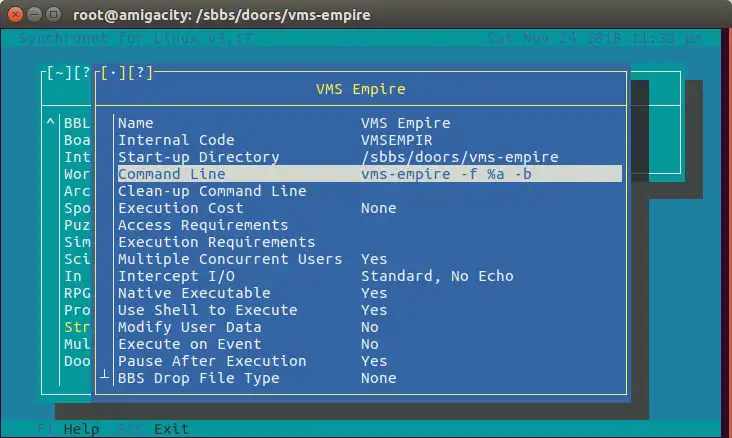Click ESC Exit in the bottom bar

(156, 429)
